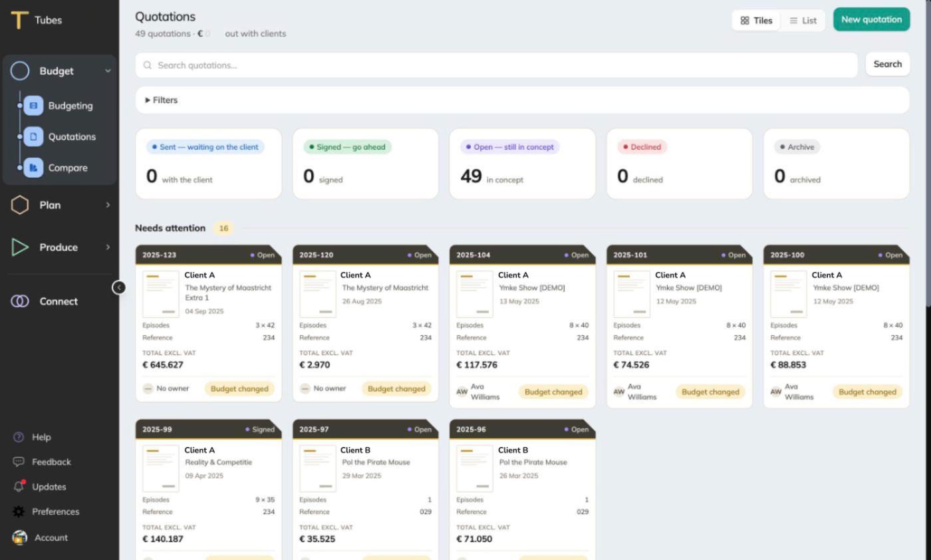The width and height of the screenshot is (931, 560).
Task: Click the no-owner icon on quotation 2025-123
Action: coord(148,388)
